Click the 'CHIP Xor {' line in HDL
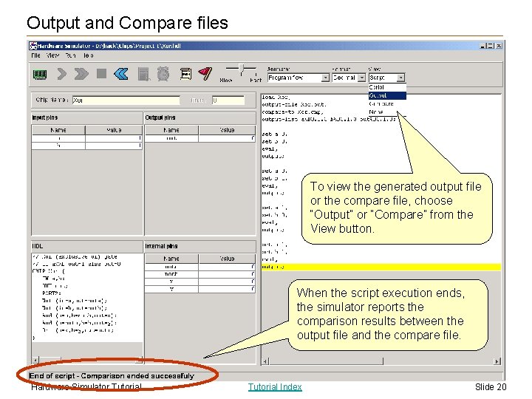The image size is (532, 399). point(49,271)
